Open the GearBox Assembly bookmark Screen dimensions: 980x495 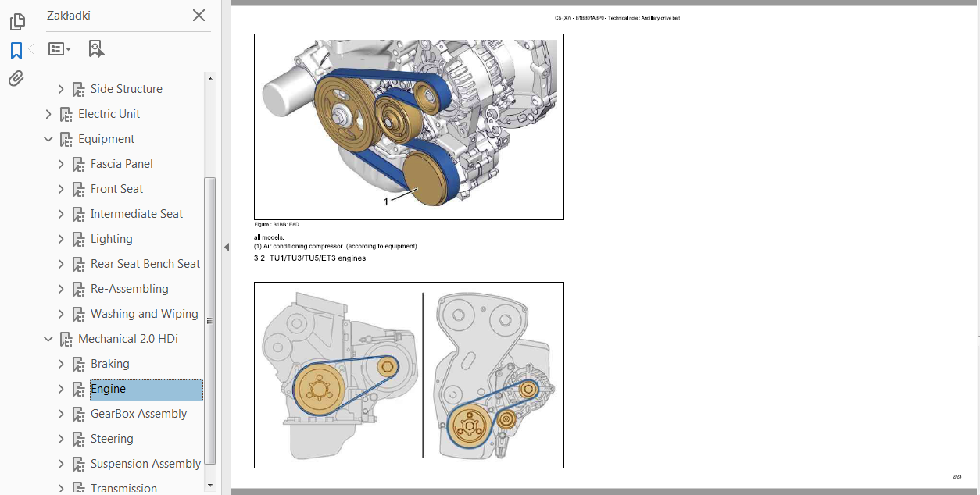[x=138, y=414]
